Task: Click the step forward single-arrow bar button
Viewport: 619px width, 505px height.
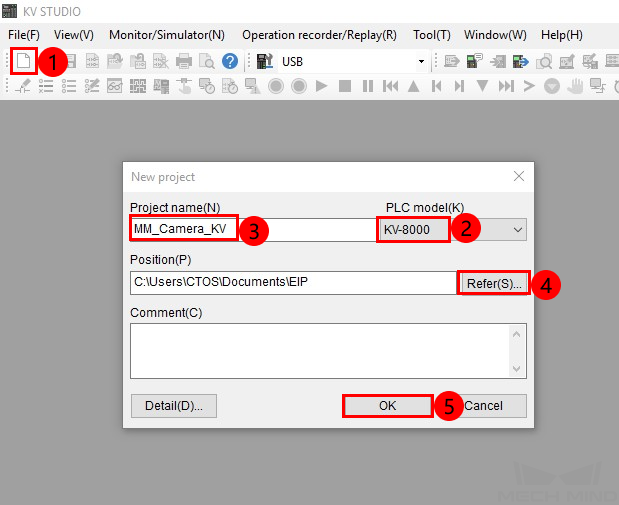Action: [x=460, y=86]
